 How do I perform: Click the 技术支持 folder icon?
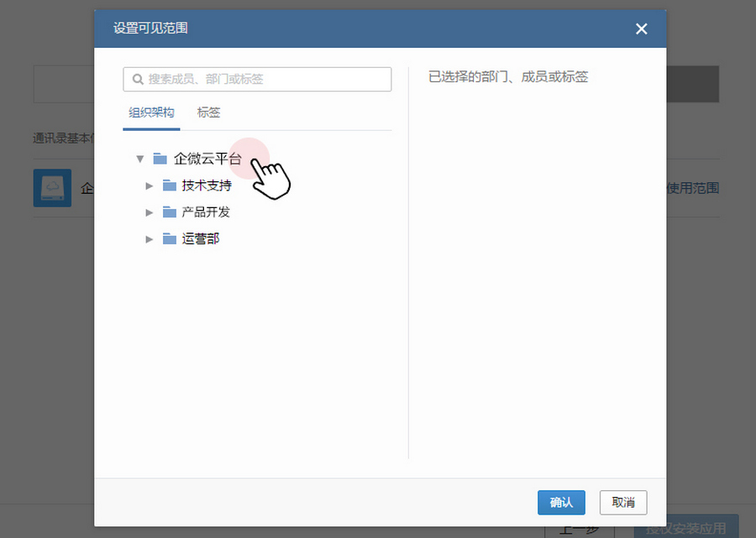(169, 185)
